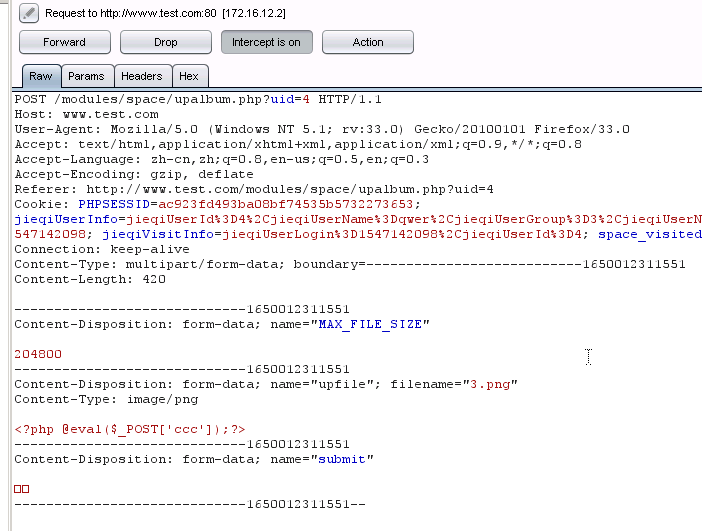This screenshot has width=702, height=531.
Task: Click the MAX_FILE_SIZE field name
Action: pos(370,324)
